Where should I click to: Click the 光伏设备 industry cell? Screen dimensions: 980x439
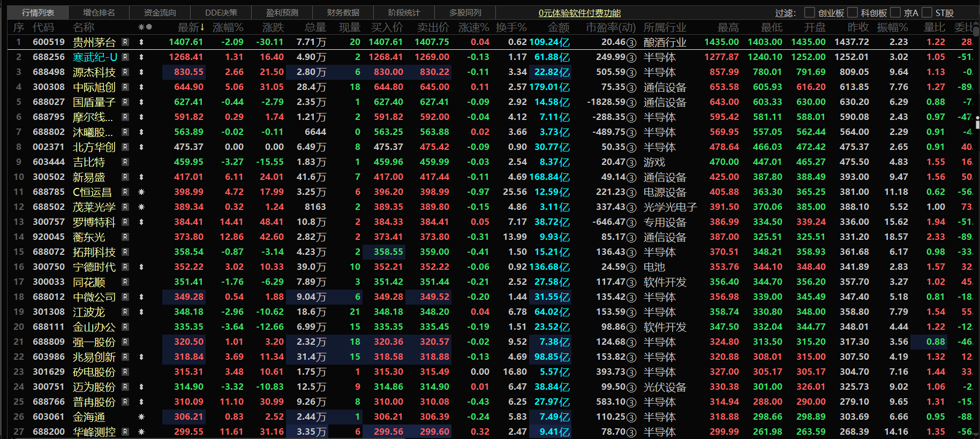[665, 387]
